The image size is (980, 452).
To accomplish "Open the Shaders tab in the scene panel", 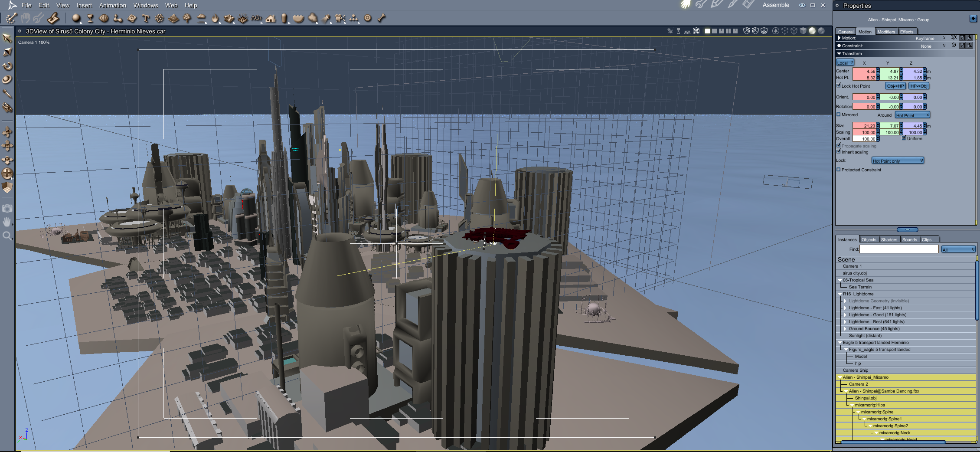I will [x=889, y=239].
